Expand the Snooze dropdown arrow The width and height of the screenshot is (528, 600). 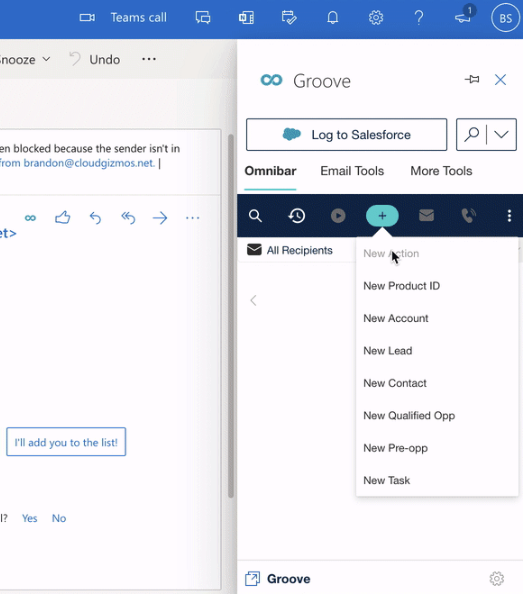coord(46,59)
